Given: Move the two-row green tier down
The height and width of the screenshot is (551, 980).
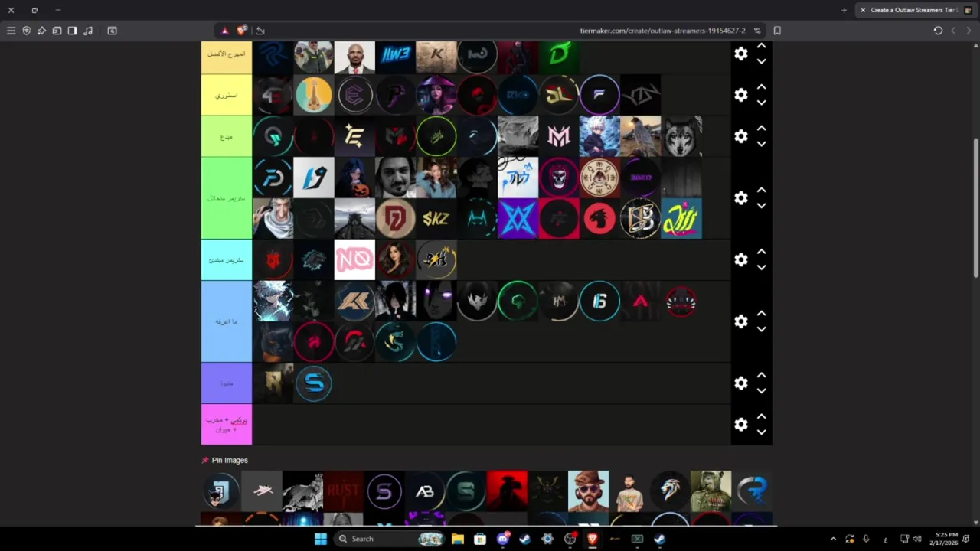Looking at the screenshot, I should click(x=761, y=206).
